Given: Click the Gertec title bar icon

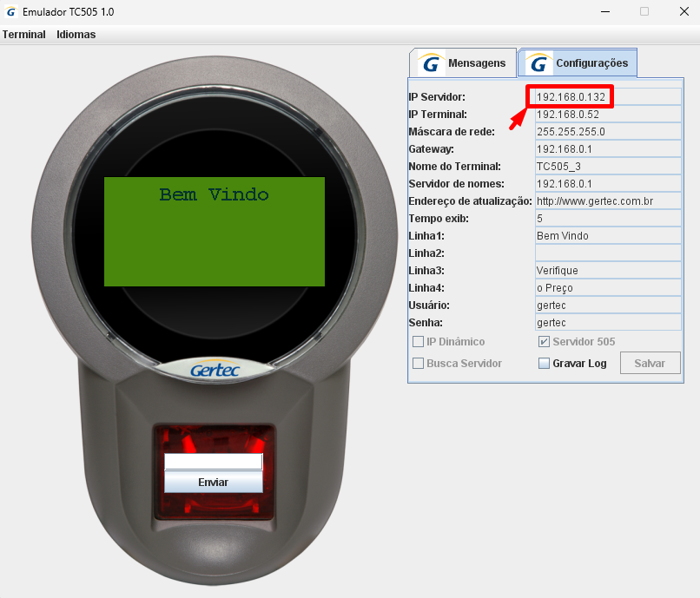Looking at the screenshot, I should click(11, 11).
